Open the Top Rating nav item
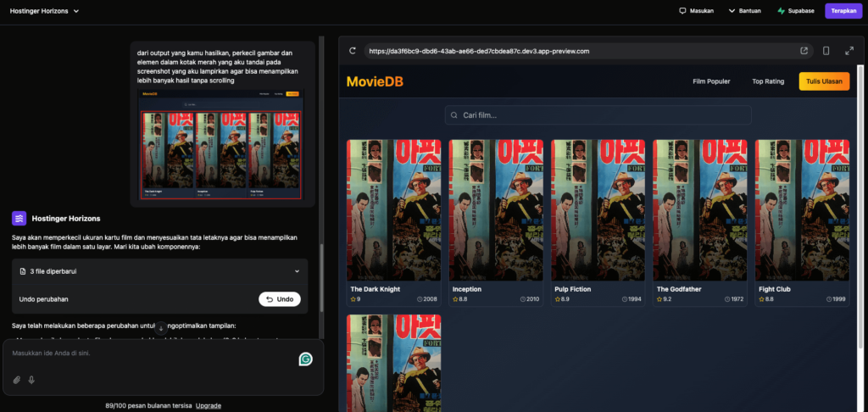Screen dimensions: 868x412 click(768, 81)
